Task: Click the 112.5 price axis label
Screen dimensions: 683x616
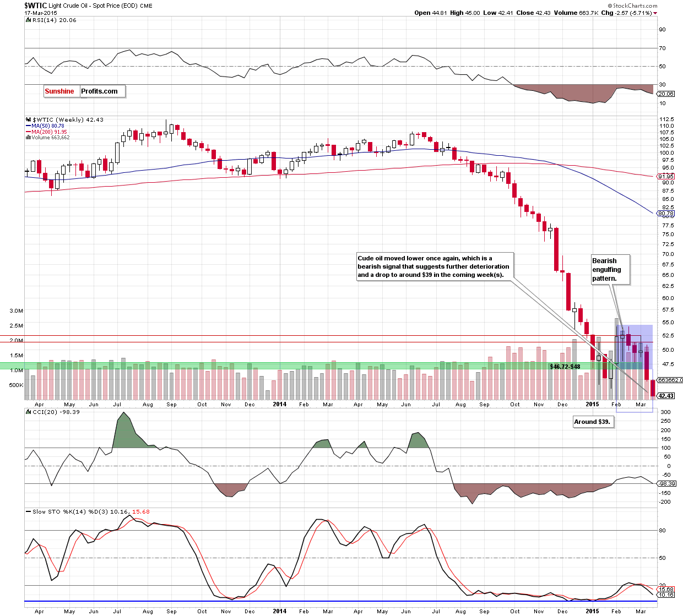Action: [x=666, y=119]
